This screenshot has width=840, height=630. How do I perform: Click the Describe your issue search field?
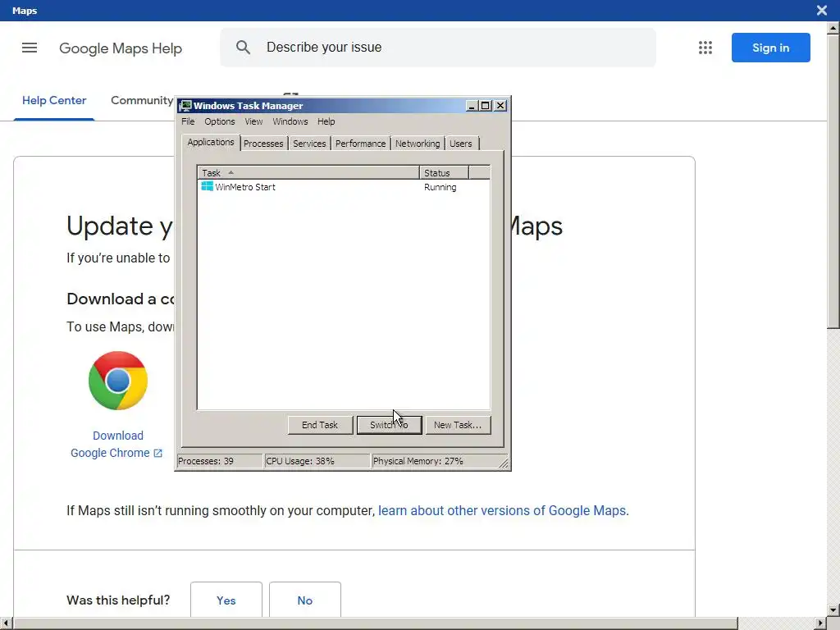(438, 48)
